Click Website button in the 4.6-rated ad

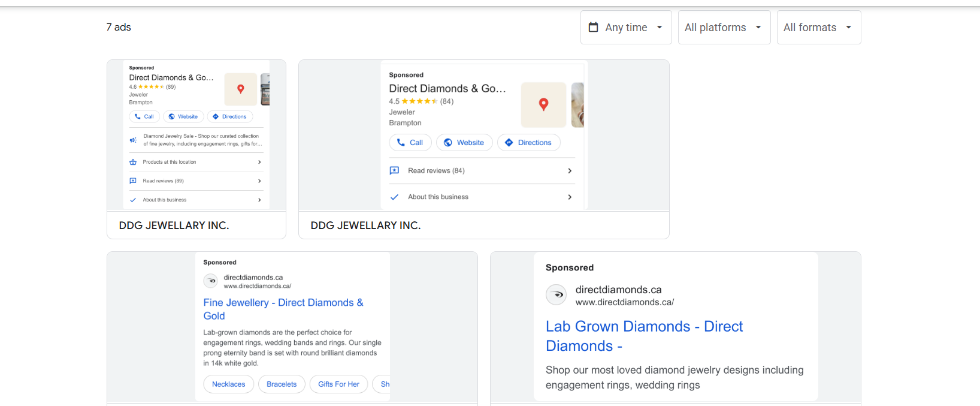183,117
